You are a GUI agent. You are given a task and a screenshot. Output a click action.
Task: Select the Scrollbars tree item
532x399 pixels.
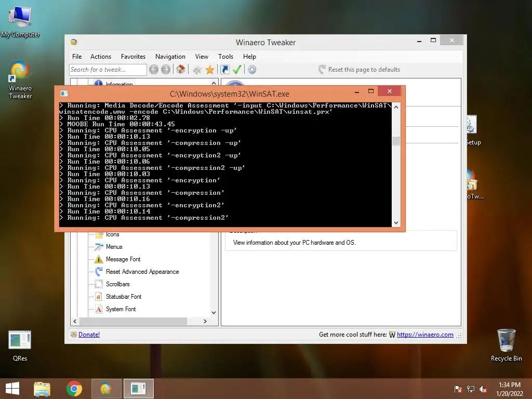tap(117, 284)
